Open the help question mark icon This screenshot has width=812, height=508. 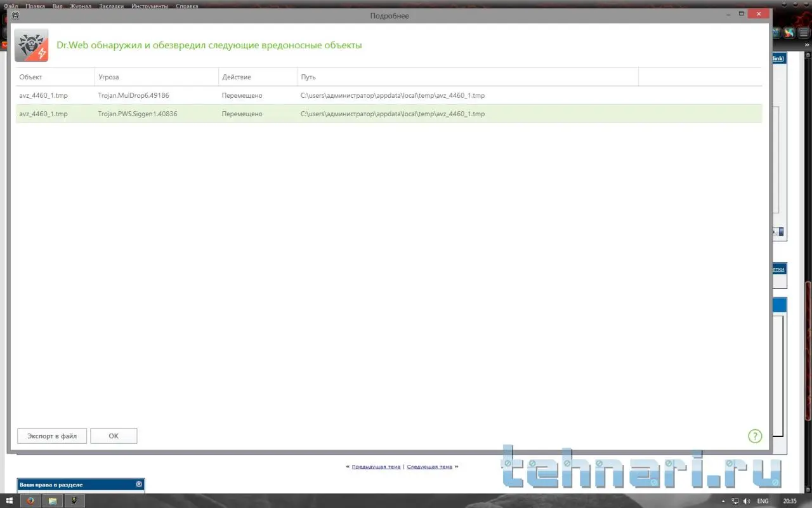[x=755, y=436]
